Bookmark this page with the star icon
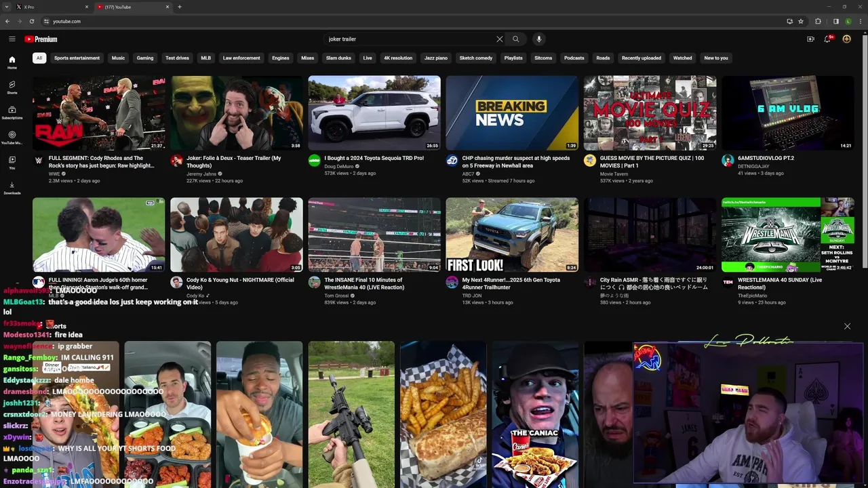Screen dimensions: 868x488 click(801, 21)
